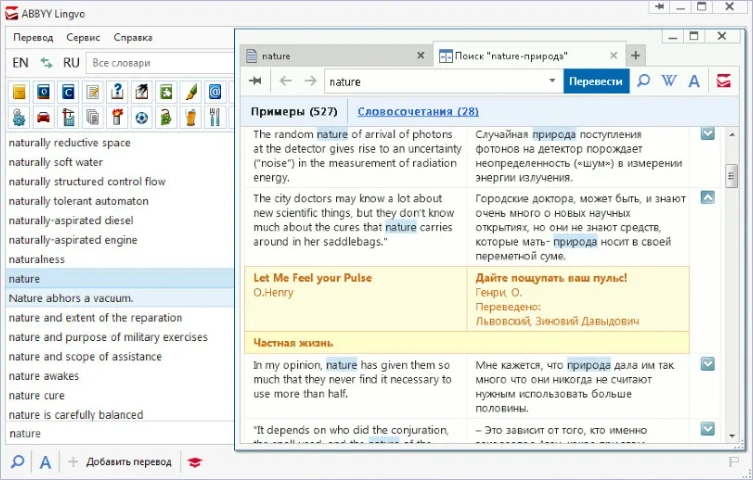
Task: Select the beer mug dictionary icon
Action: 191,117
